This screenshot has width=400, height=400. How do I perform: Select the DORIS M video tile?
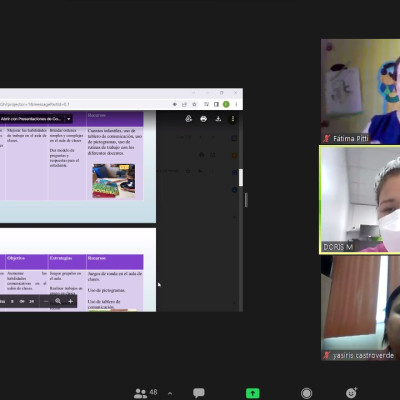click(360, 200)
